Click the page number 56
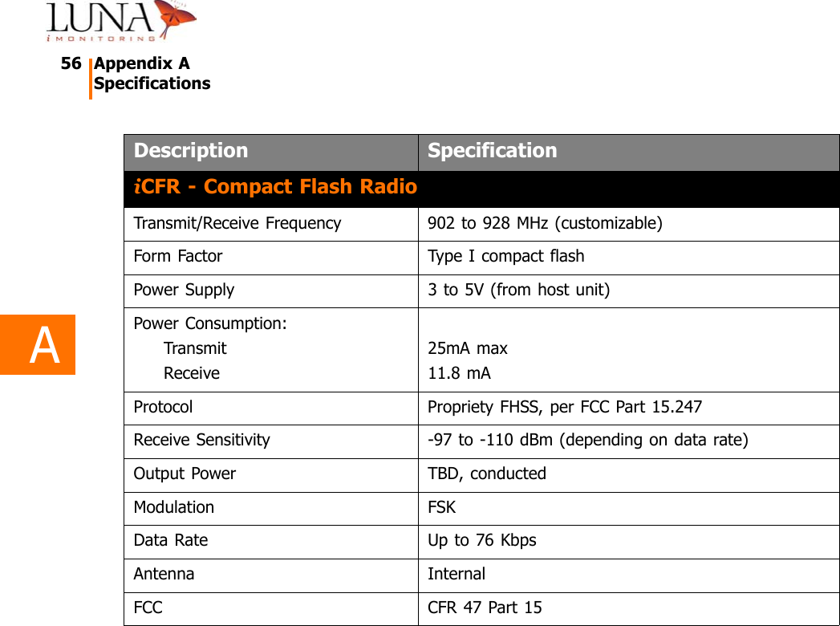 [x=71, y=63]
